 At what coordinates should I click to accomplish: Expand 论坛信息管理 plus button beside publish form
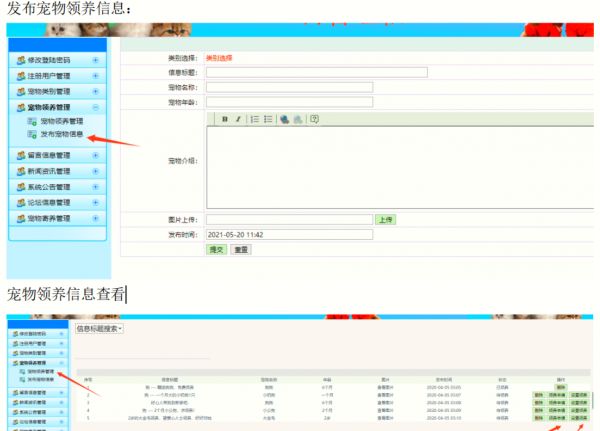coord(96,202)
